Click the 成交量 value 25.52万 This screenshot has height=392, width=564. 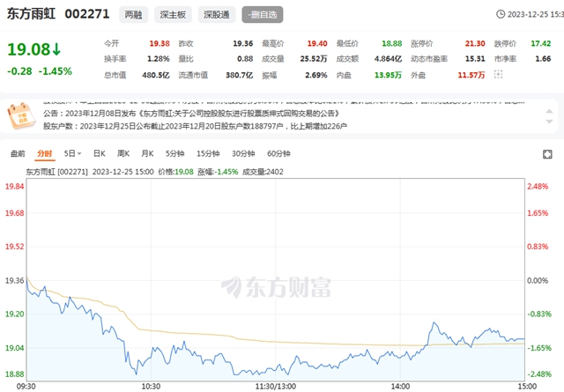pyautogui.click(x=314, y=59)
